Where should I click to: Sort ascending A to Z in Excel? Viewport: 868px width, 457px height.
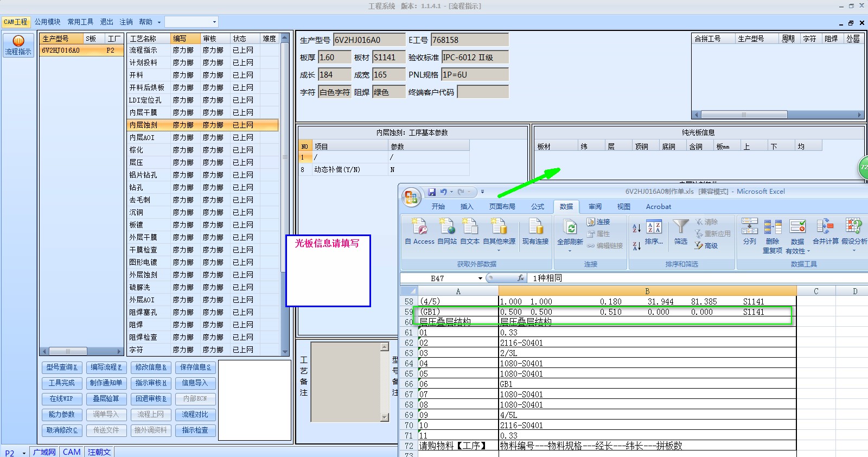click(636, 228)
